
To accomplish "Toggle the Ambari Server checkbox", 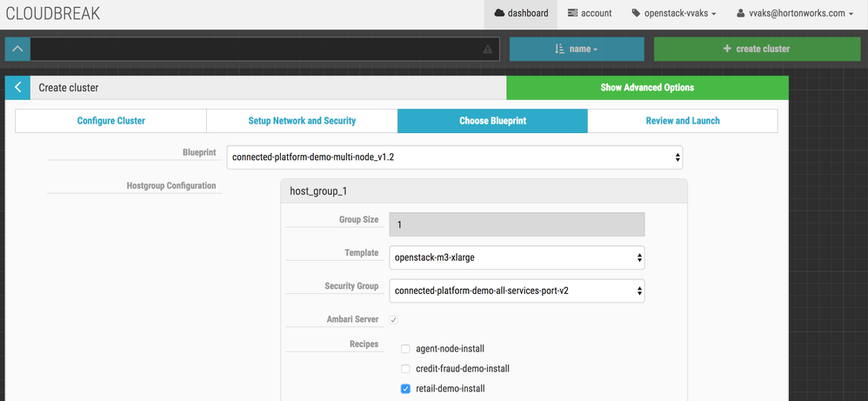I will point(393,320).
